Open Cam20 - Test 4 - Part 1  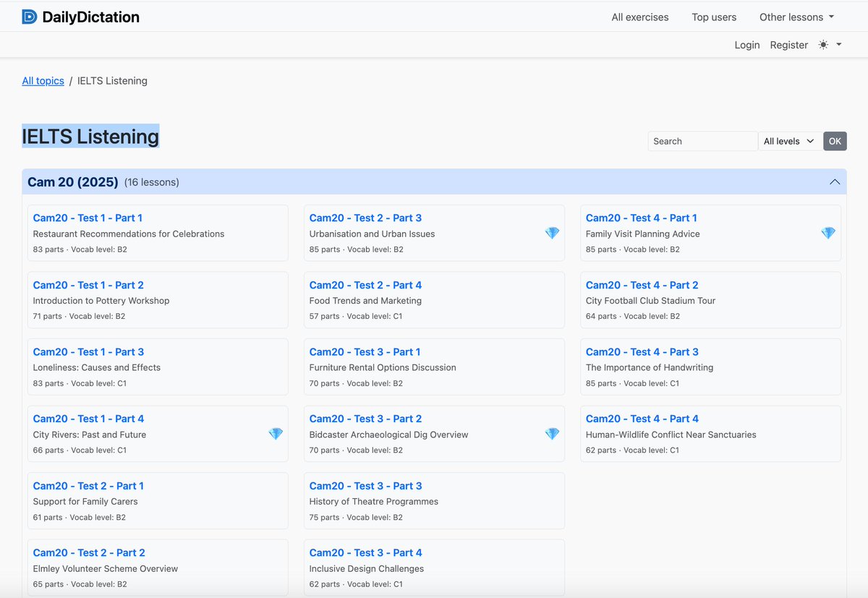point(642,218)
